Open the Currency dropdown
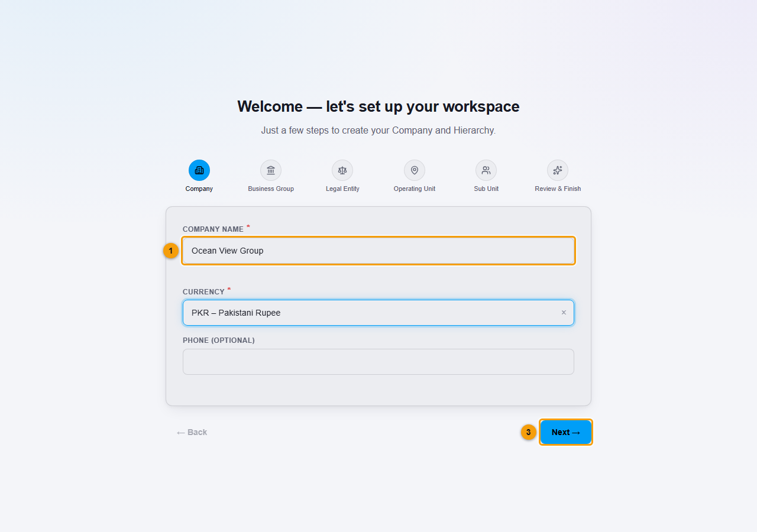The image size is (757, 532). tap(378, 313)
